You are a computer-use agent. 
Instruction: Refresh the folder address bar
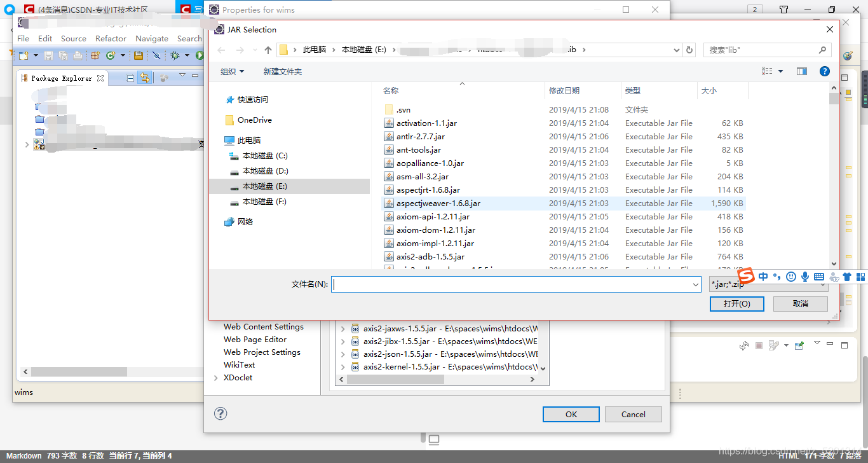tap(690, 50)
